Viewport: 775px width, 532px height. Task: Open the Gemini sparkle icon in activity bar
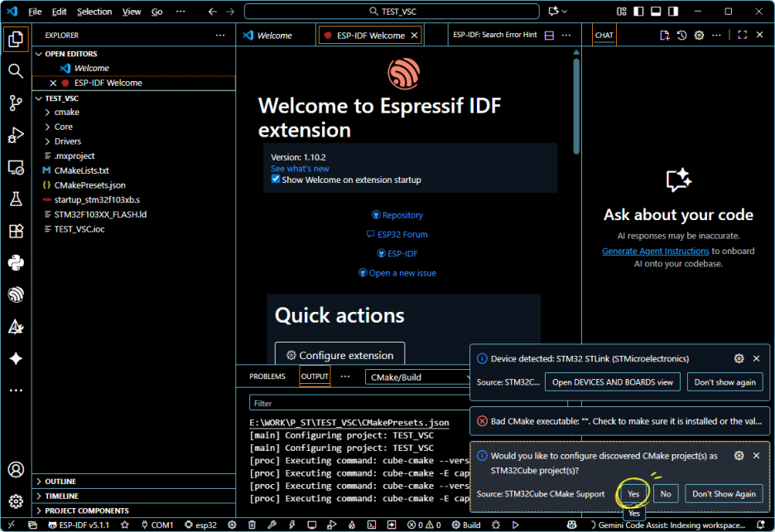16,358
